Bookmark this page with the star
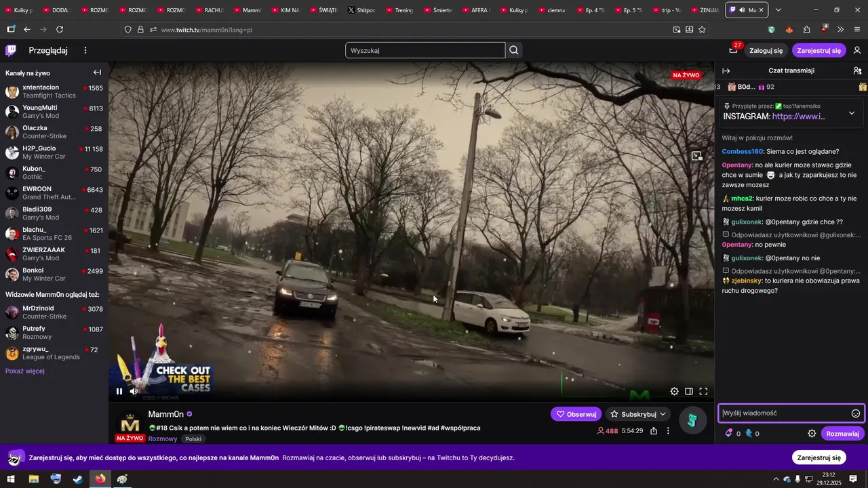 coord(702,29)
